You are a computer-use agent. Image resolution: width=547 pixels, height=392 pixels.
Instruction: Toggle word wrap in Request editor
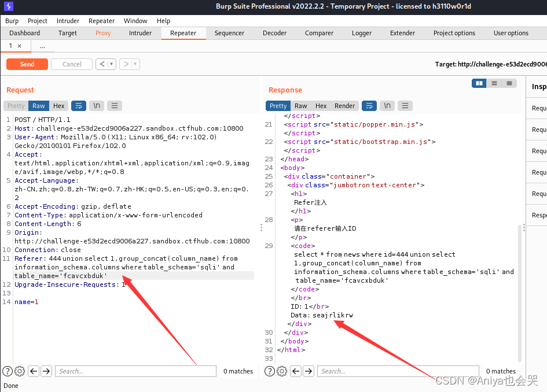(x=79, y=106)
